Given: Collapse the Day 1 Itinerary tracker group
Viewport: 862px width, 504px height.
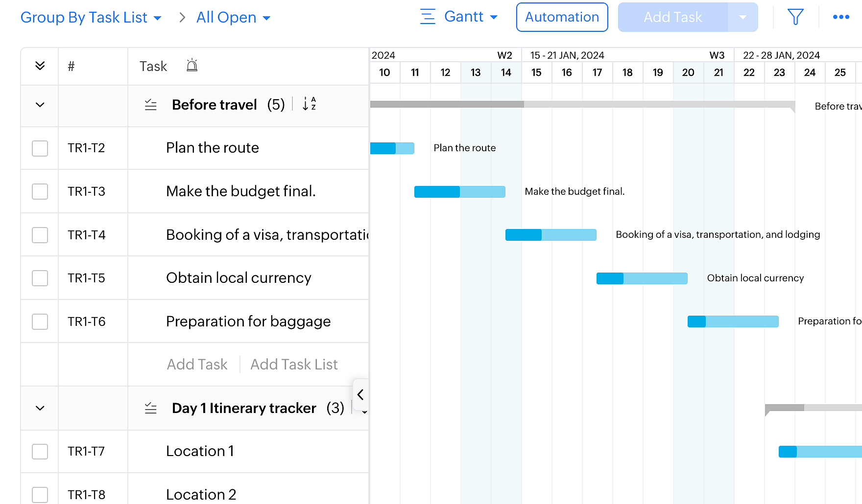Looking at the screenshot, I should click(40, 408).
